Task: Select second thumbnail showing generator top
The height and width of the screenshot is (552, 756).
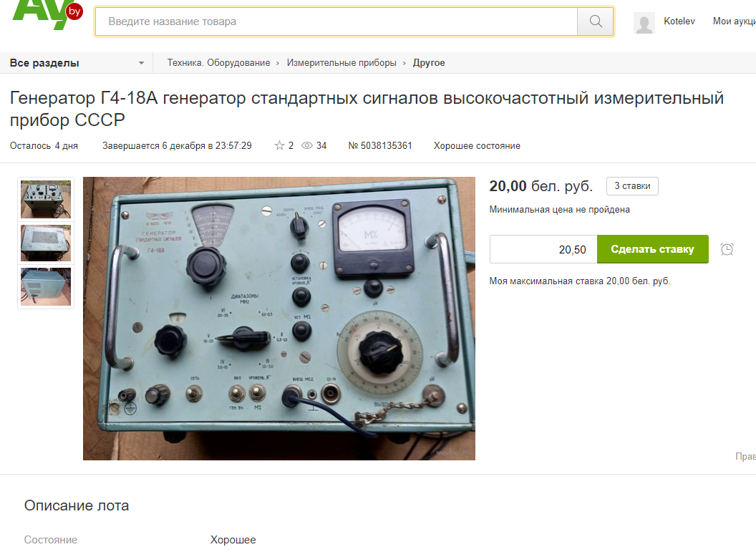Action: (x=46, y=243)
